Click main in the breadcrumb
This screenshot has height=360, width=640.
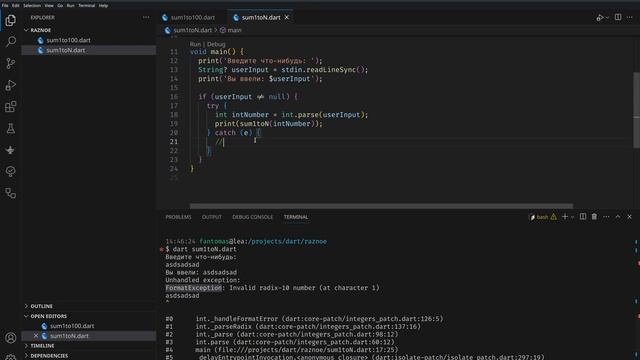point(234,30)
